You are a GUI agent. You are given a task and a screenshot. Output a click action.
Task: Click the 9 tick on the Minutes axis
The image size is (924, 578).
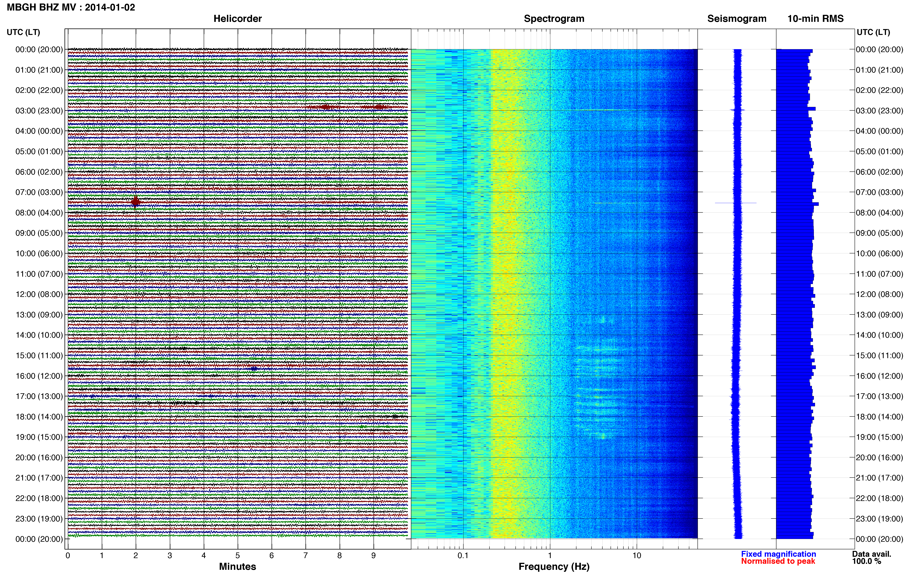pyautogui.click(x=373, y=555)
